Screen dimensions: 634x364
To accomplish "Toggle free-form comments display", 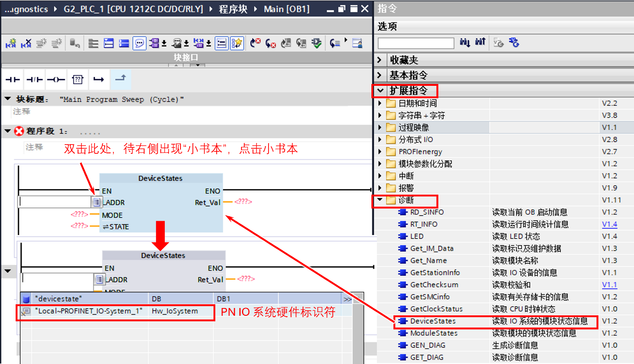I will [139, 42].
